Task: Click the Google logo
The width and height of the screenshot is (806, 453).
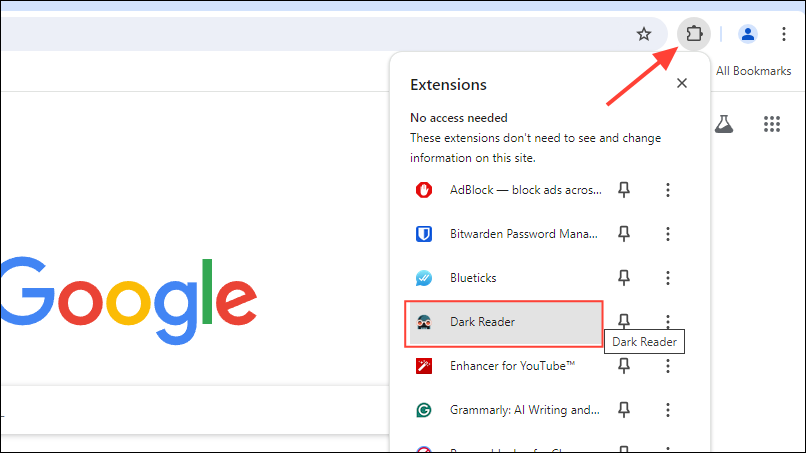Action: coord(129,300)
